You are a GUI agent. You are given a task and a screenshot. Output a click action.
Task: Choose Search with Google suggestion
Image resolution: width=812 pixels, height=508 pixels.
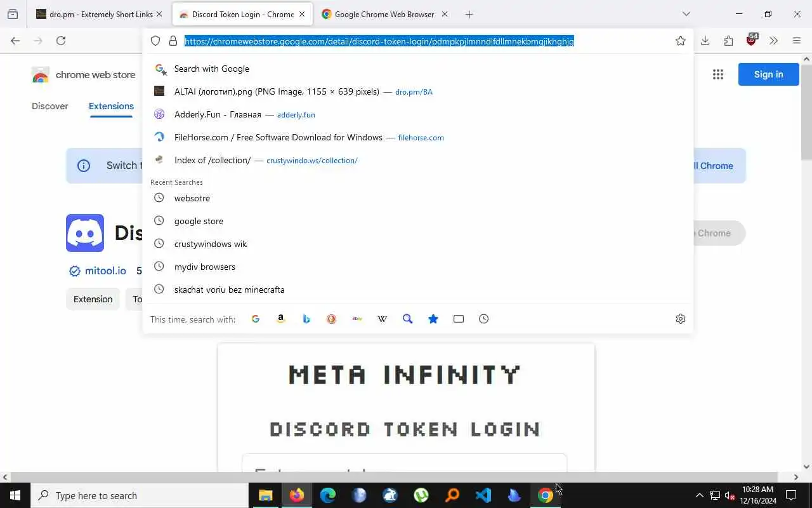(419, 69)
